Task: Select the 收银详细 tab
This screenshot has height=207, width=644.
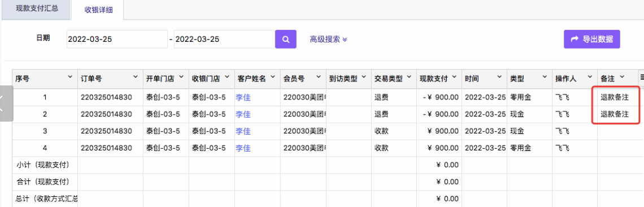Action: coord(98,9)
